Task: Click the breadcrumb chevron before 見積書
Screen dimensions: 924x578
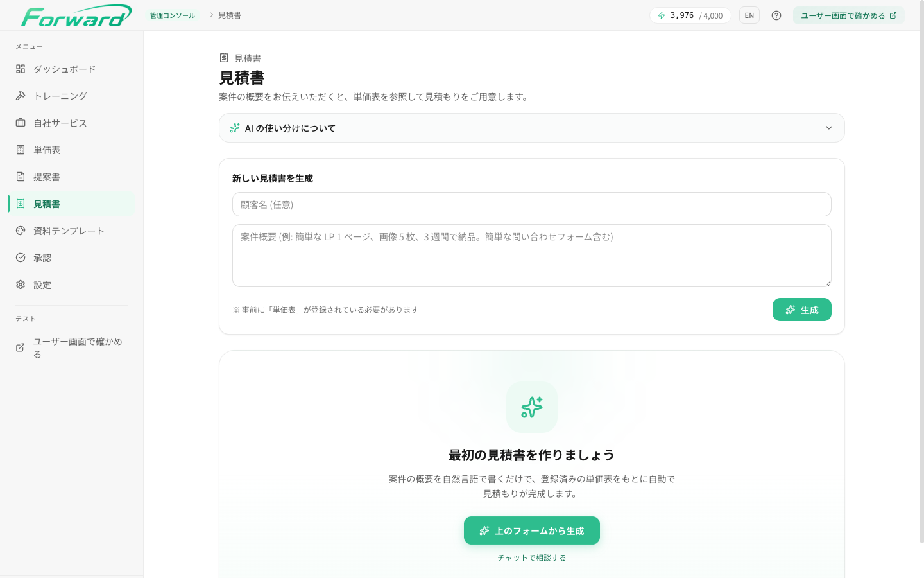Action: click(211, 15)
